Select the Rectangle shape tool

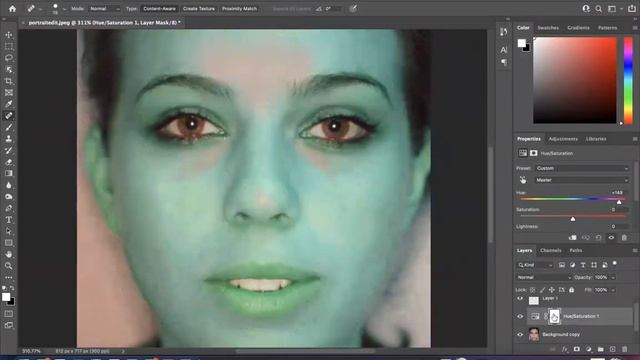(x=9, y=243)
